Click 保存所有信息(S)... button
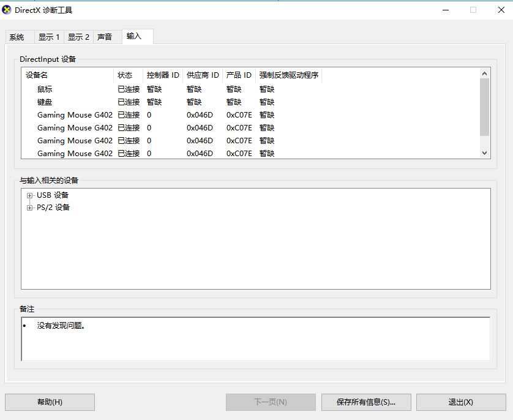Image resolution: width=513 pixels, height=420 pixels. click(366, 402)
